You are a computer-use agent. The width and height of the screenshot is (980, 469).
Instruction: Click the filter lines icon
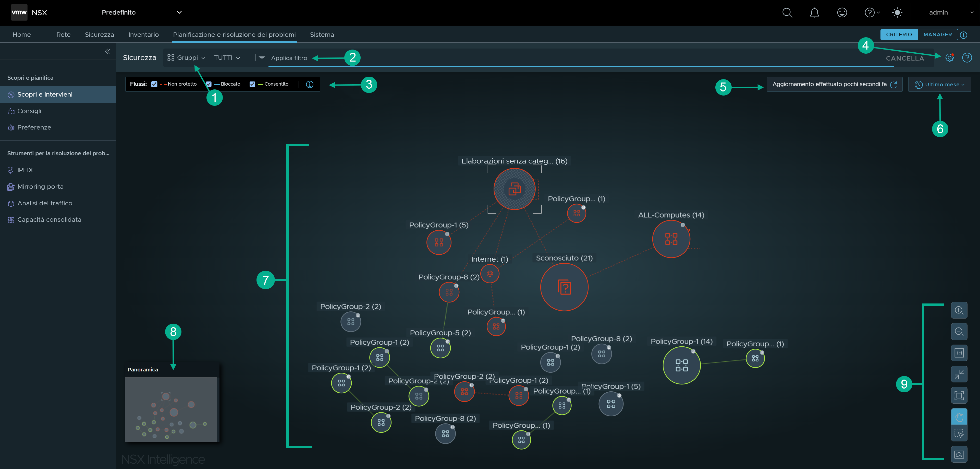(x=262, y=58)
